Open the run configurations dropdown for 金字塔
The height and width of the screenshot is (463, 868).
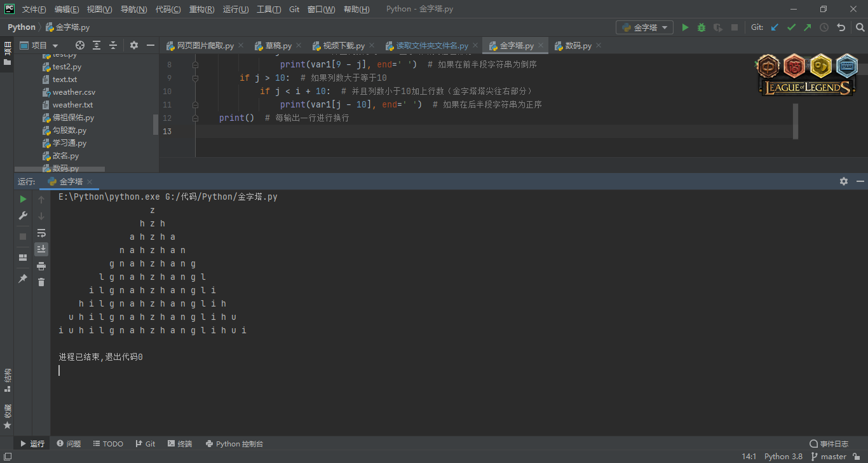tap(644, 27)
